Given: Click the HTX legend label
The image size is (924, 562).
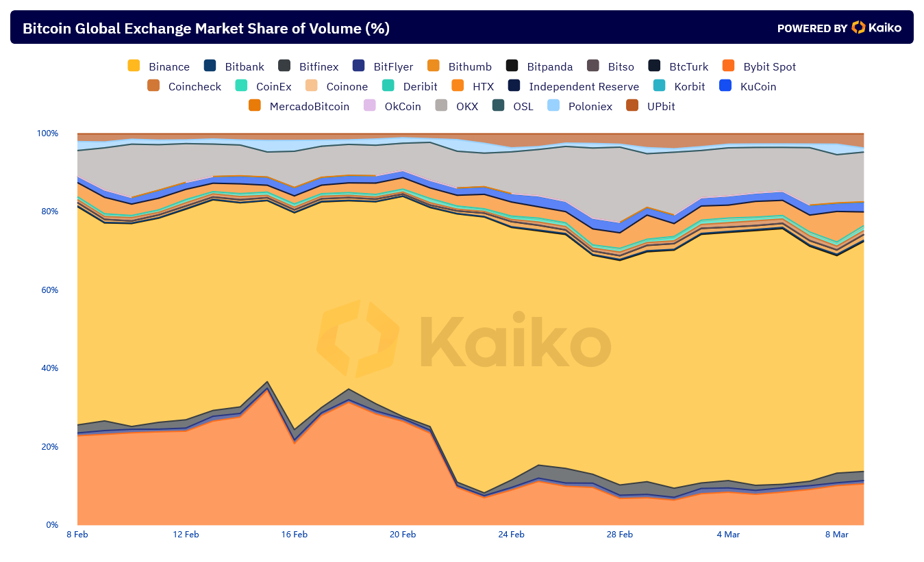Looking at the screenshot, I should [x=483, y=86].
